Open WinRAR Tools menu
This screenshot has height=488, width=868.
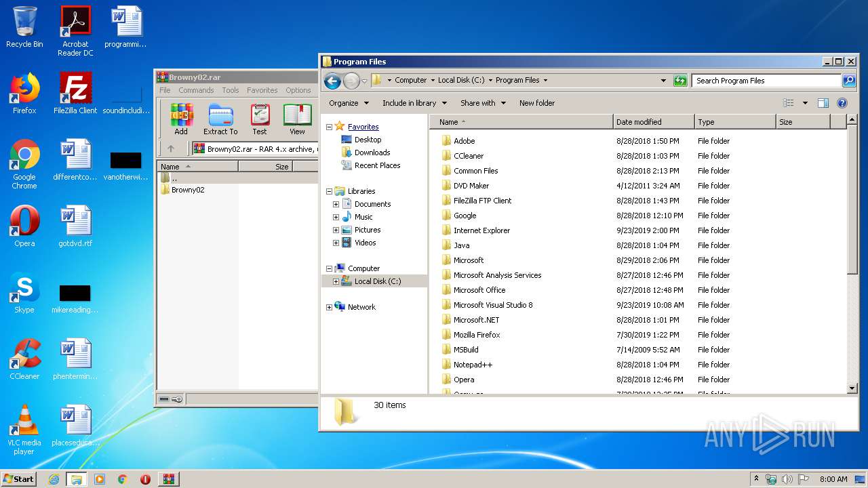pos(231,90)
